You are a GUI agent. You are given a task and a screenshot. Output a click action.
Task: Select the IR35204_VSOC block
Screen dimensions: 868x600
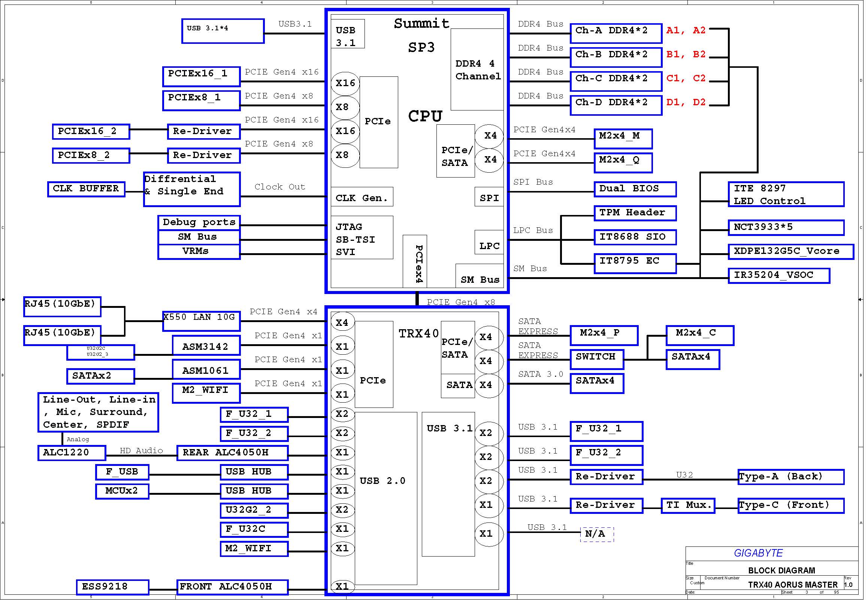(x=779, y=276)
